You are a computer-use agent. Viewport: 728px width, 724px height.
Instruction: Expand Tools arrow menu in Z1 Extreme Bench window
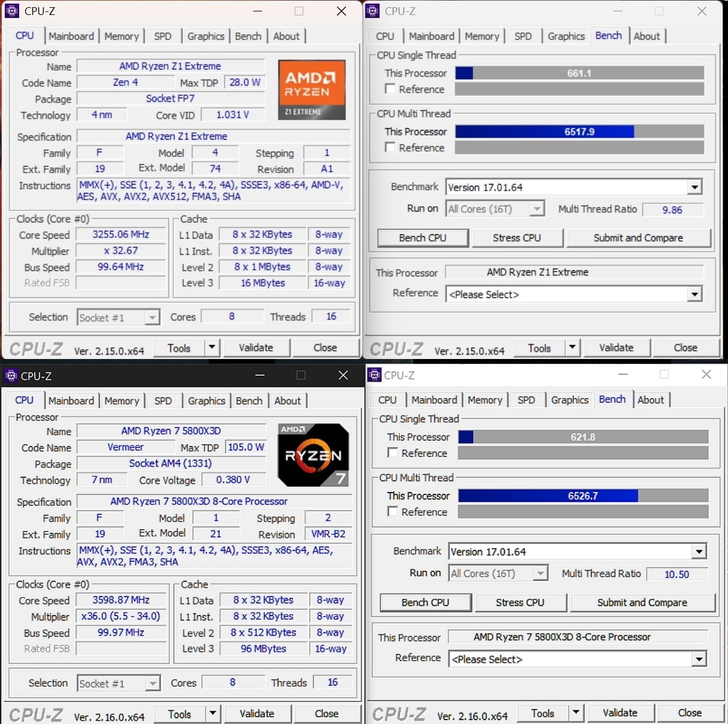572,348
